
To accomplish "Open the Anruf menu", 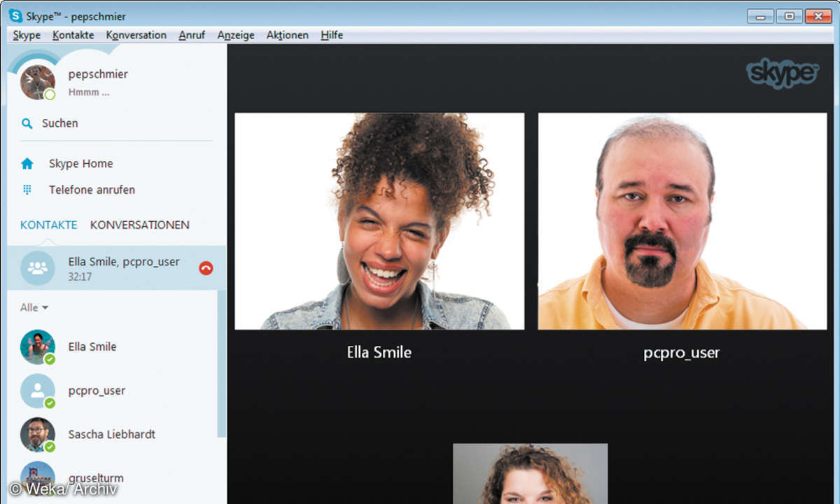I will coord(192,35).
